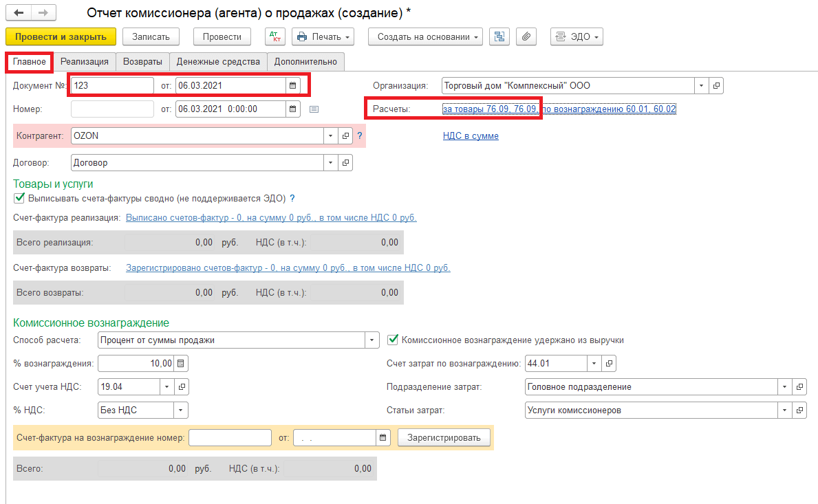
Task: Switch to the Дополнительно tab
Action: (305, 61)
